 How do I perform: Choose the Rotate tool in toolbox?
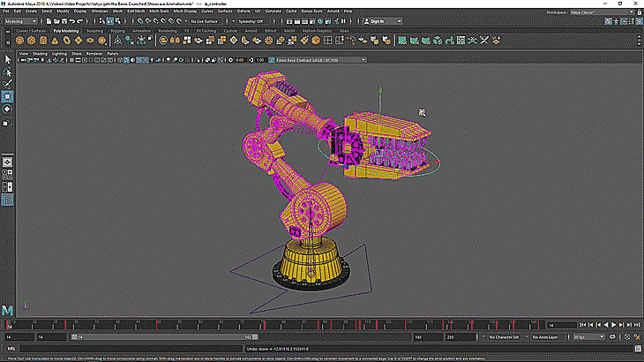7,109
